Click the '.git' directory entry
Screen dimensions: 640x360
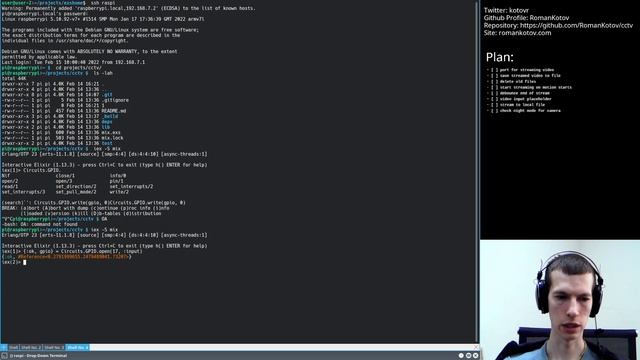pyautogui.click(x=107, y=95)
